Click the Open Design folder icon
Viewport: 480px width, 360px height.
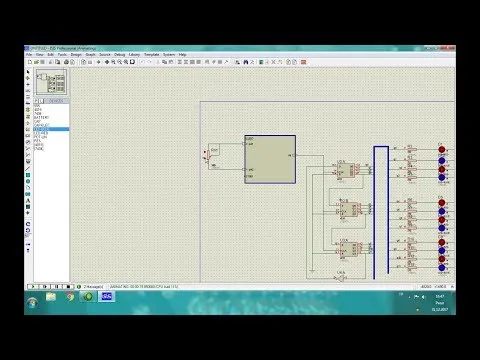(x=36, y=62)
